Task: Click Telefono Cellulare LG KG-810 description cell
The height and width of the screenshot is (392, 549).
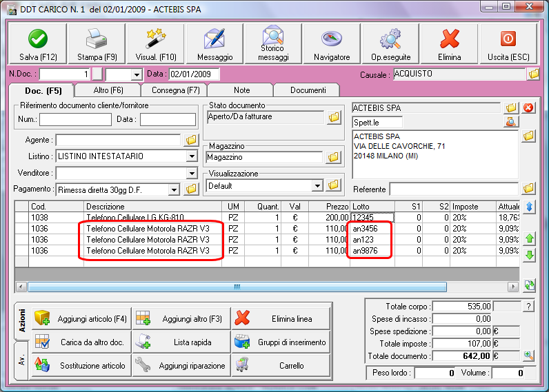Action: tap(152, 218)
